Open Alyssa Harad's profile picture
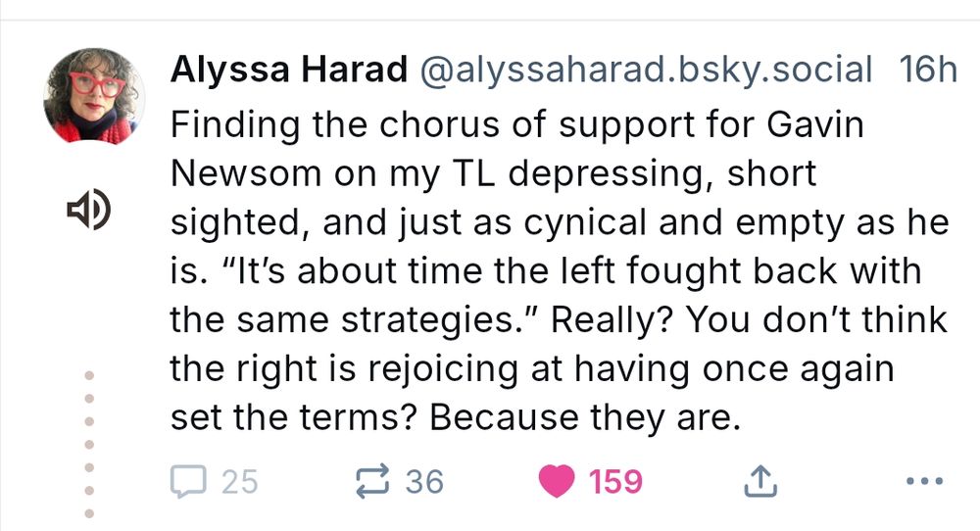The height and width of the screenshot is (531, 980). tap(83, 95)
